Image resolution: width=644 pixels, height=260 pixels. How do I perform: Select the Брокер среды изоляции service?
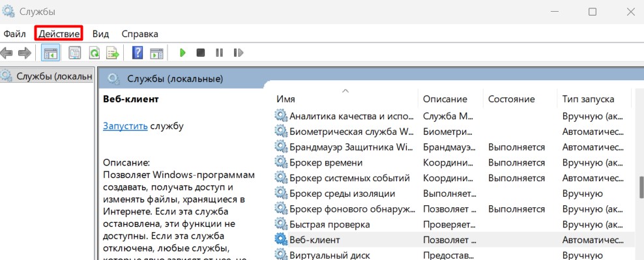[342, 194]
